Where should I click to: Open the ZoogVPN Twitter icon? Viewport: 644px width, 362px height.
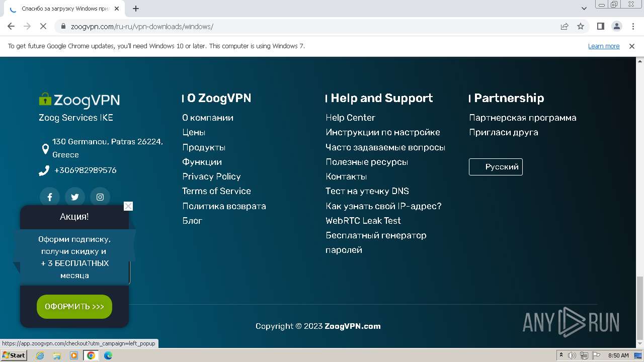click(x=75, y=197)
